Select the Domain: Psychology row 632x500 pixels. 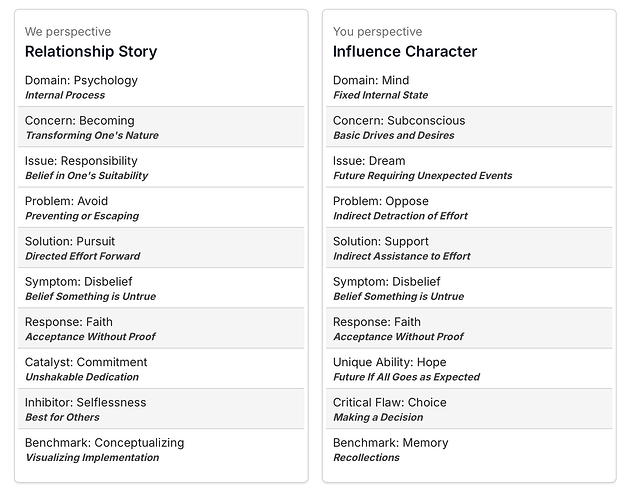pos(161,87)
